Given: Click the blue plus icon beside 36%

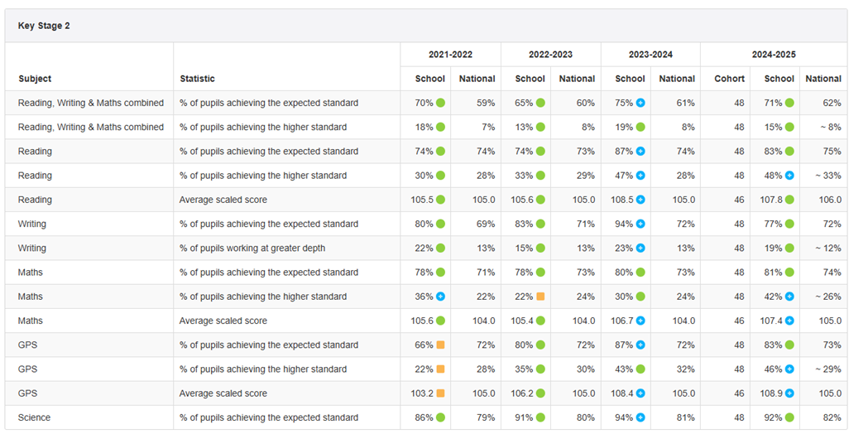Looking at the screenshot, I should [x=441, y=297].
